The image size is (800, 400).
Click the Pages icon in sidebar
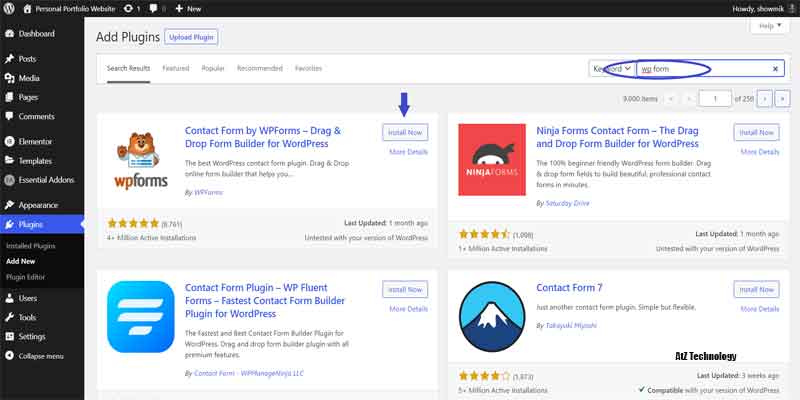(x=10, y=97)
